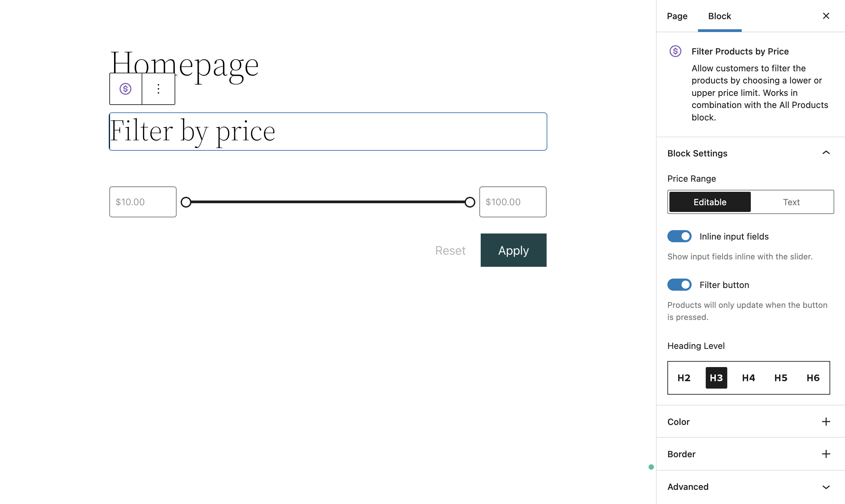Click the Apply filter button
The height and width of the screenshot is (504, 845).
513,250
